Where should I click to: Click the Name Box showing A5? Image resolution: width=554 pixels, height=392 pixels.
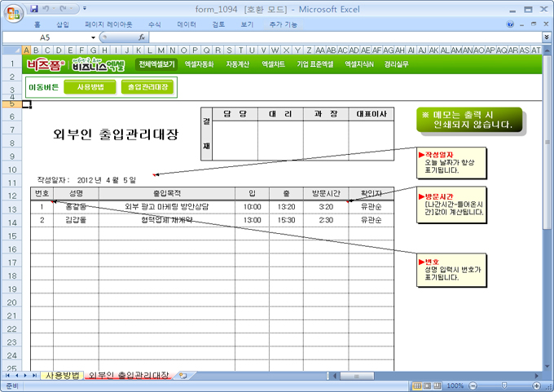[46, 37]
